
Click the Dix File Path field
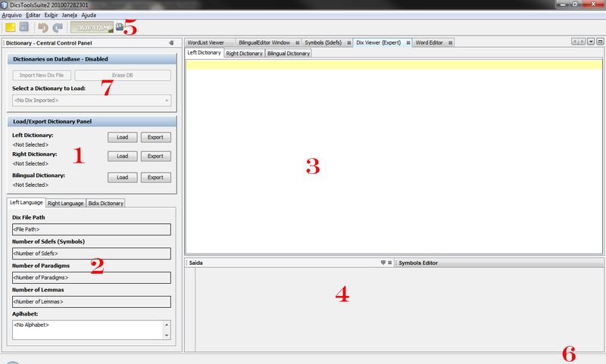tap(91, 229)
